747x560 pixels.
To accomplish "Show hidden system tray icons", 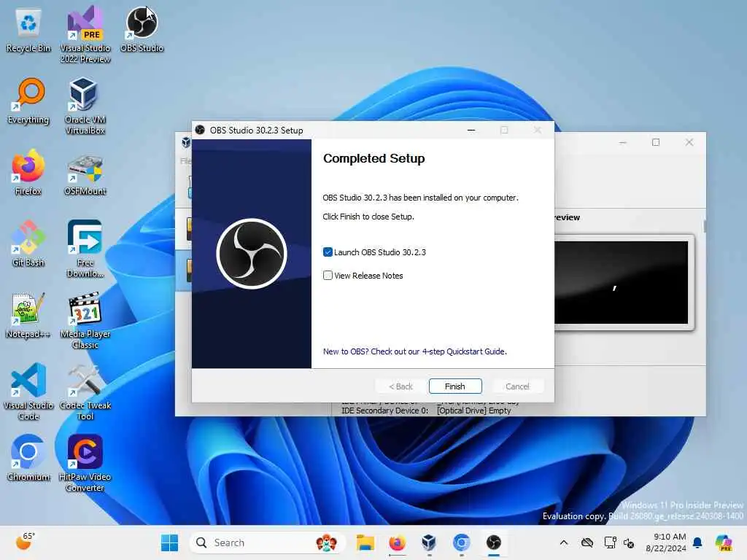I will click(x=564, y=542).
